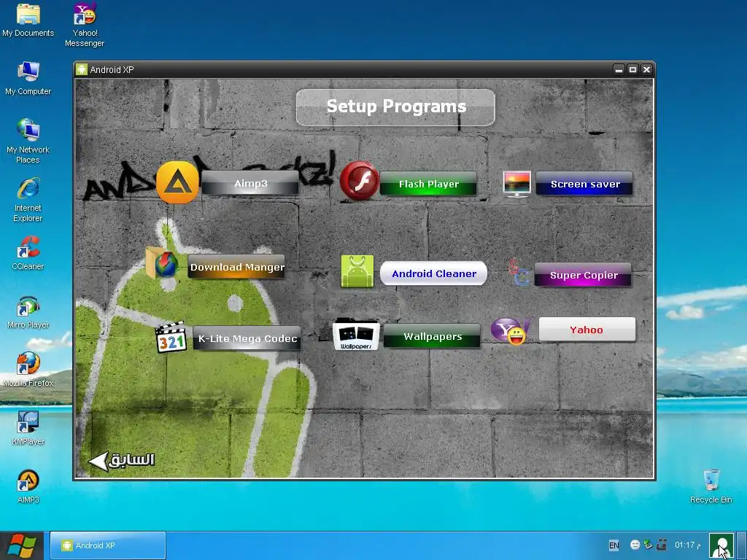Click the Setup Programs heading banner
The width and height of the screenshot is (747, 560).
click(x=395, y=107)
